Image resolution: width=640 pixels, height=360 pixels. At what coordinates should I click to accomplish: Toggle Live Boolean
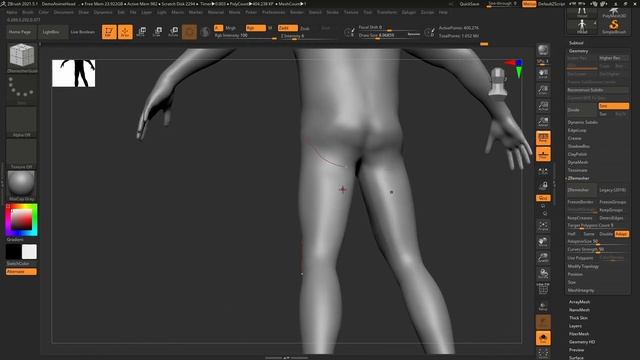83,32
